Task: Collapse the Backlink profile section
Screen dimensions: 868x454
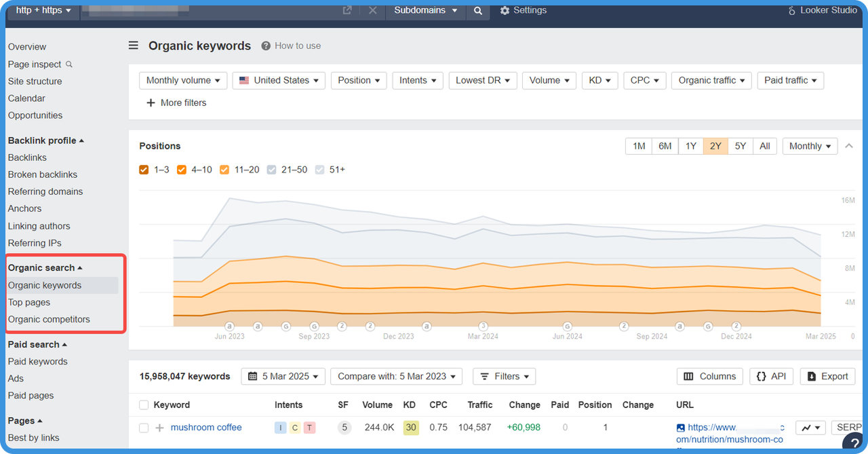Action: [x=46, y=140]
